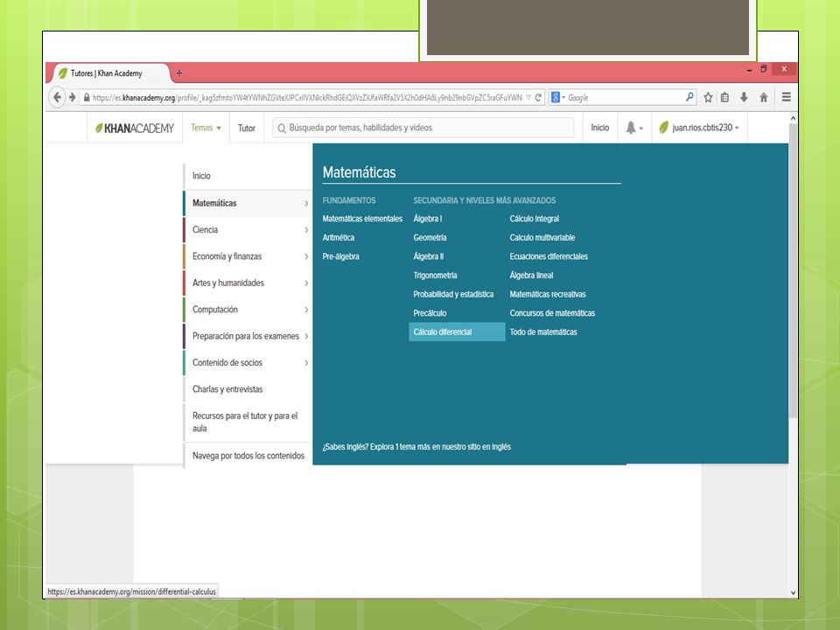Open Charlas y entrevistas

[248, 389]
